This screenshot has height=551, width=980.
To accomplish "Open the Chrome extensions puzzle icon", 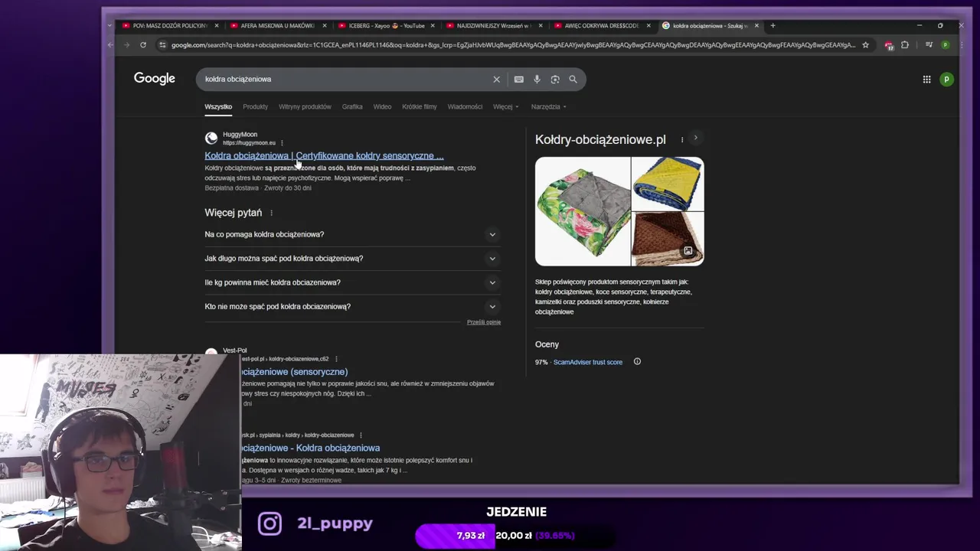I will point(905,45).
